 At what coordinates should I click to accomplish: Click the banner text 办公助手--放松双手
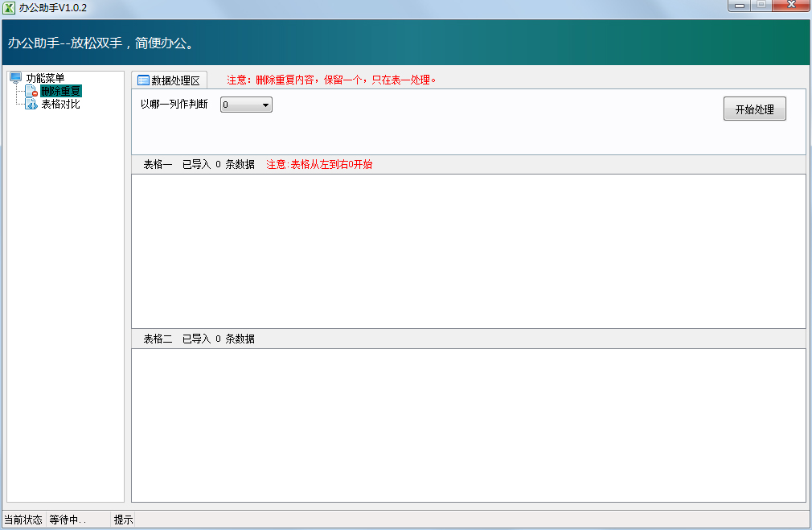pyautogui.click(x=101, y=43)
